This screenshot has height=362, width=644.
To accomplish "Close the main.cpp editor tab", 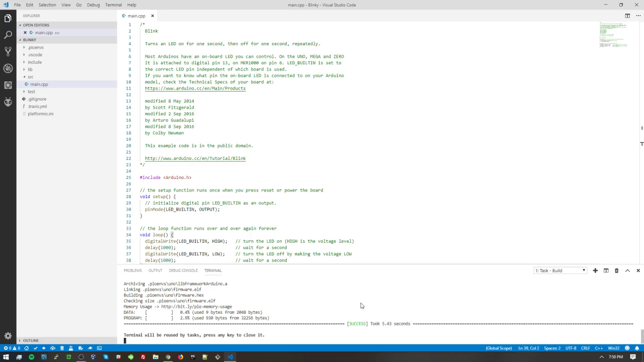I will tap(152, 16).
